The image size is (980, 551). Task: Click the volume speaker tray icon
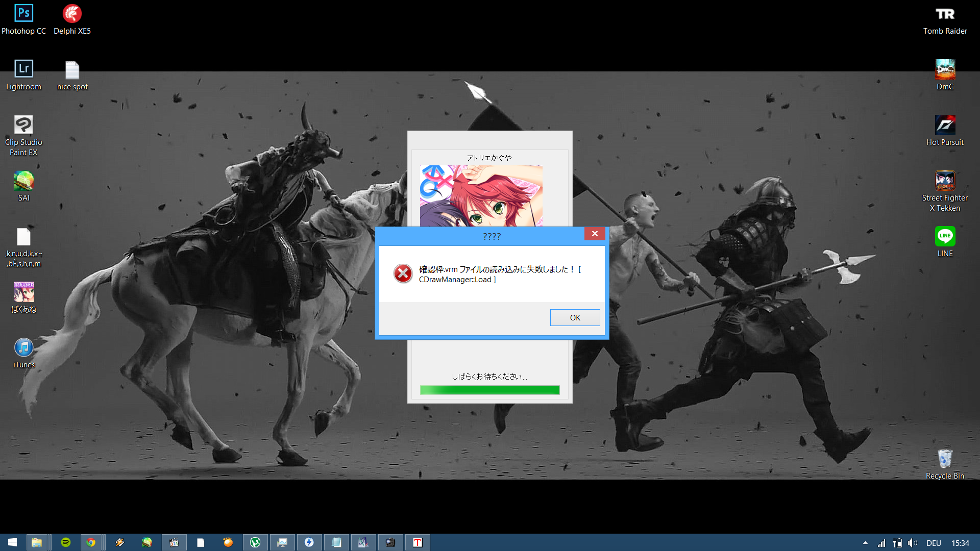[912, 543]
